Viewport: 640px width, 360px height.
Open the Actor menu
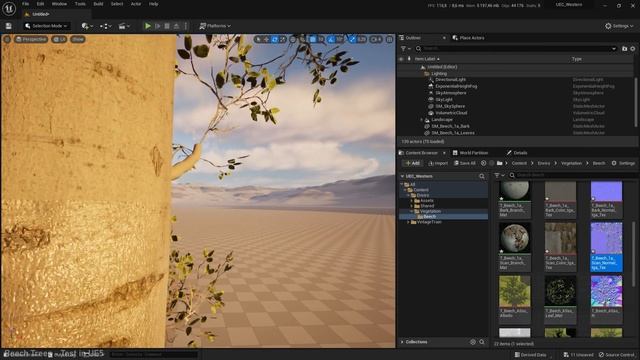point(136,4)
